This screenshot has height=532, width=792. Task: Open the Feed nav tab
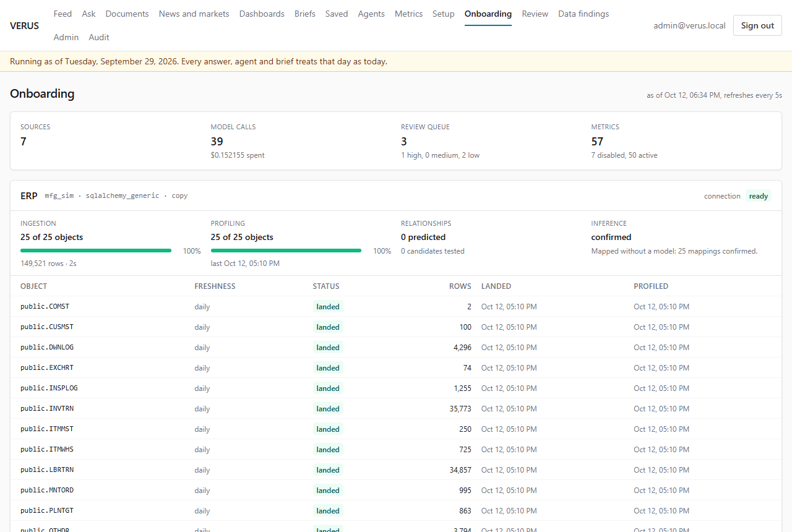pyautogui.click(x=62, y=14)
